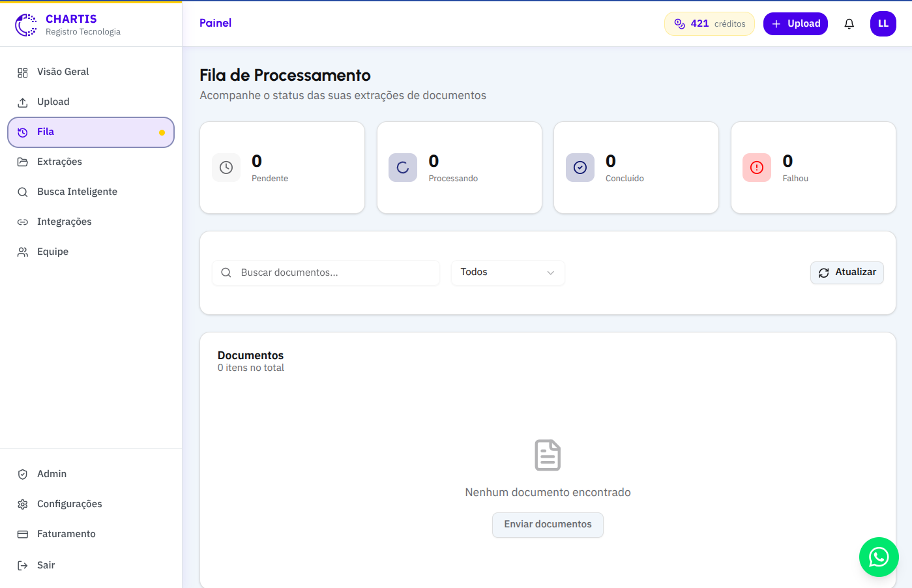Click the empty document placeholder icon
Viewport: 912px width, 588px height.
point(548,455)
